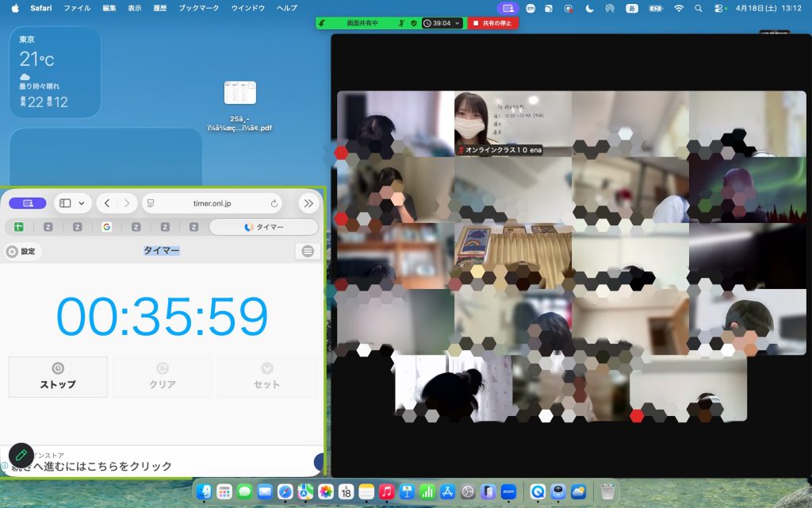The width and height of the screenshot is (812, 508).
Task: Select the タイマー pinned item in favorites bar
Action: pyautogui.click(x=266, y=227)
